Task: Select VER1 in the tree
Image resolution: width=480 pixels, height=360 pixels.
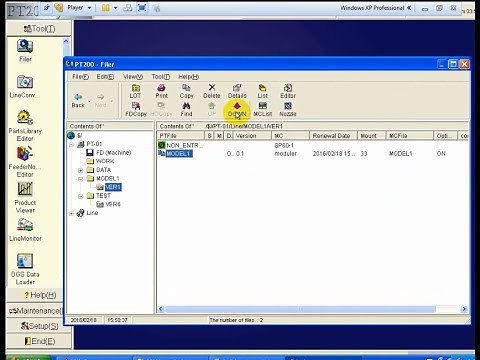Action: (x=113, y=187)
